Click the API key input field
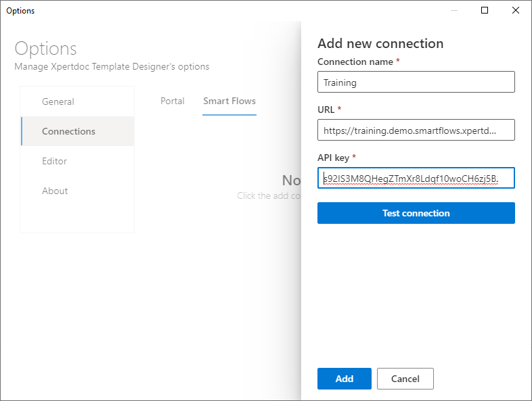Image resolution: width=532 pixels, height=401 pixels. tap(416, 178)
